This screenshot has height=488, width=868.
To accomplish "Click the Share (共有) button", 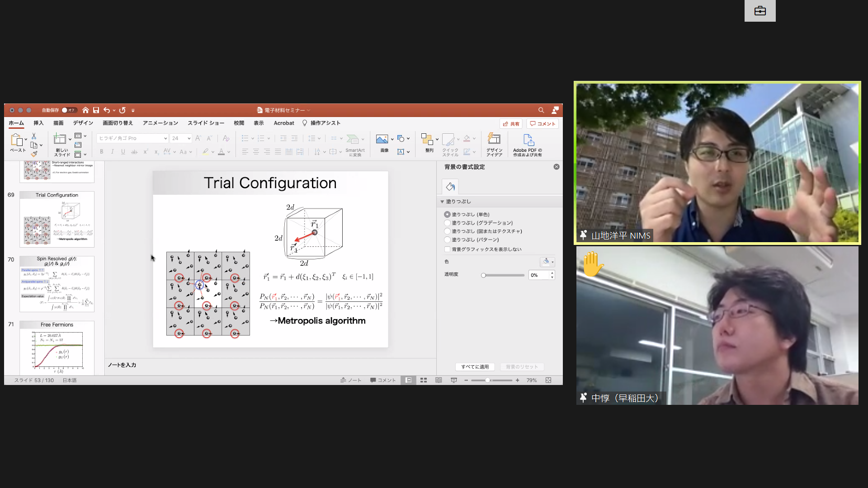I will coord(511,124).
